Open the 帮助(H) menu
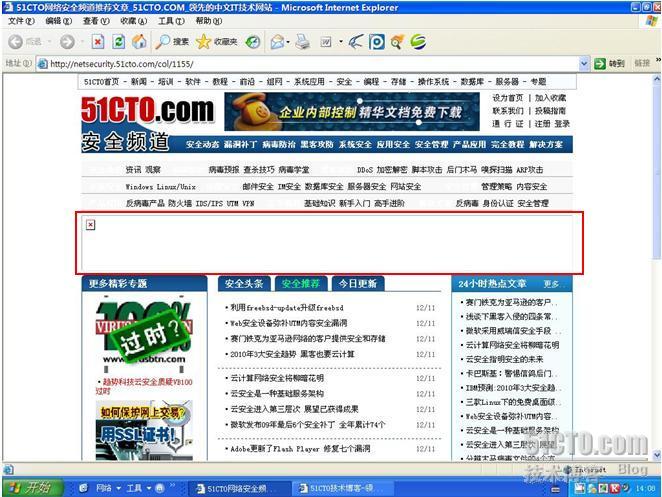Screen dimensions: 662x497 coord(209,21)
